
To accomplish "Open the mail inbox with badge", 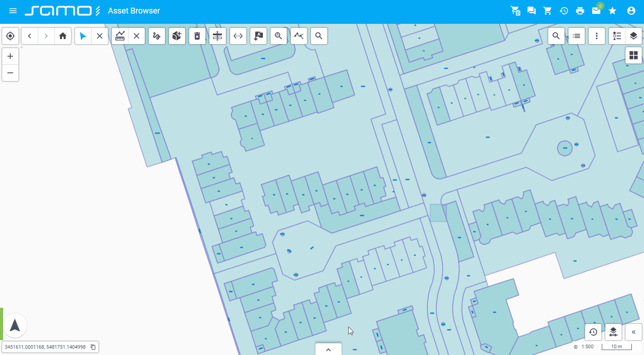I will [596, 10].
